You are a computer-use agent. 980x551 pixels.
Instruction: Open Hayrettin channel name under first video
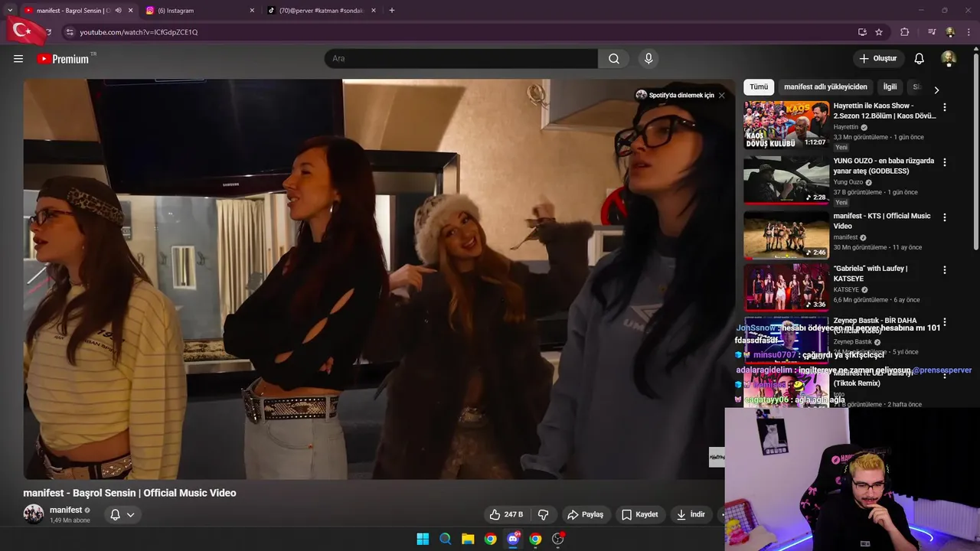(846, 127)
